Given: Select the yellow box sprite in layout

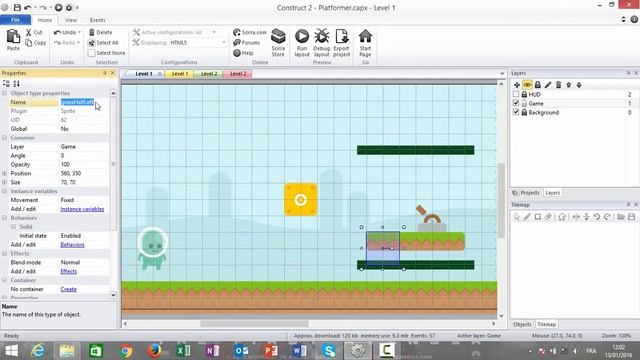Looking at the screenshot, I should pyautogui.click(x=301, y=200).
